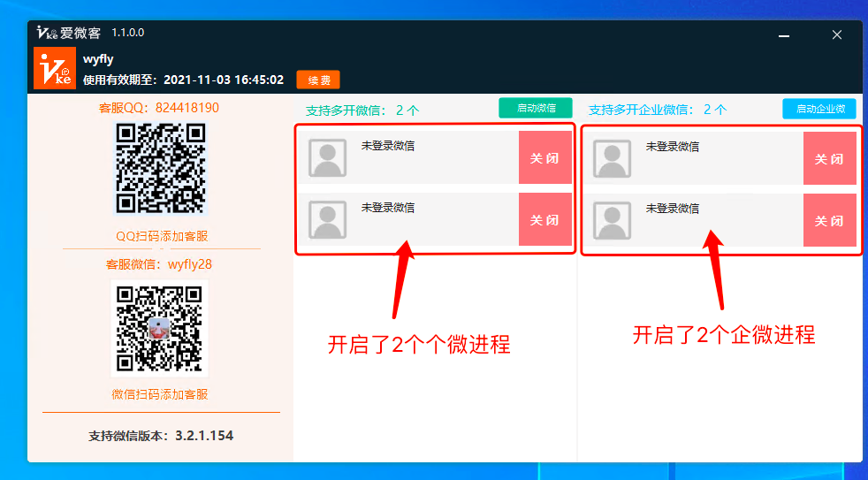
Task: Click the small iVke title bar logo
Action: 47,33
